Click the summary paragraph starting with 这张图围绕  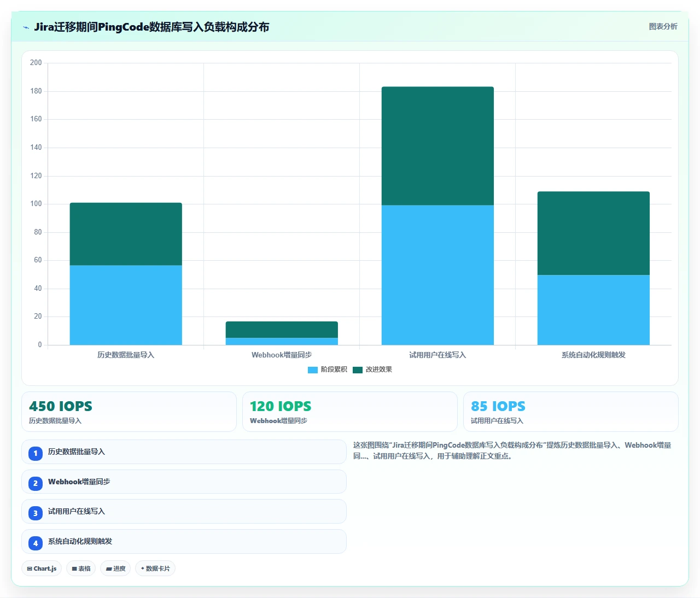point(512,451)
